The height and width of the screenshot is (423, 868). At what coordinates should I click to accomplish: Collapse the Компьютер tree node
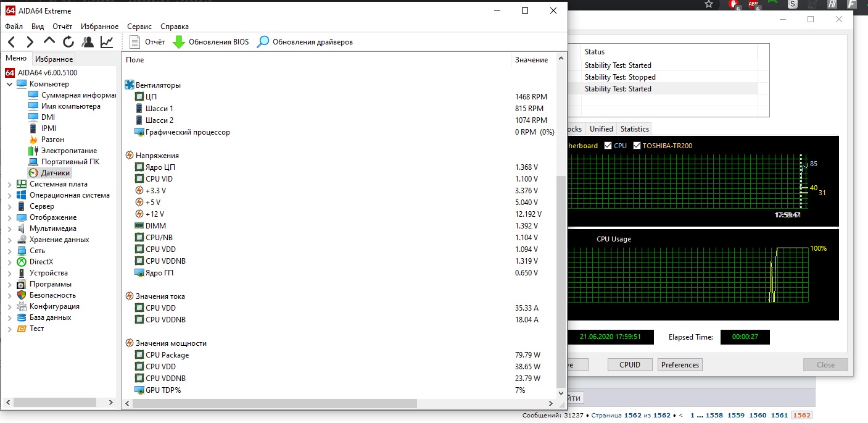9,84
